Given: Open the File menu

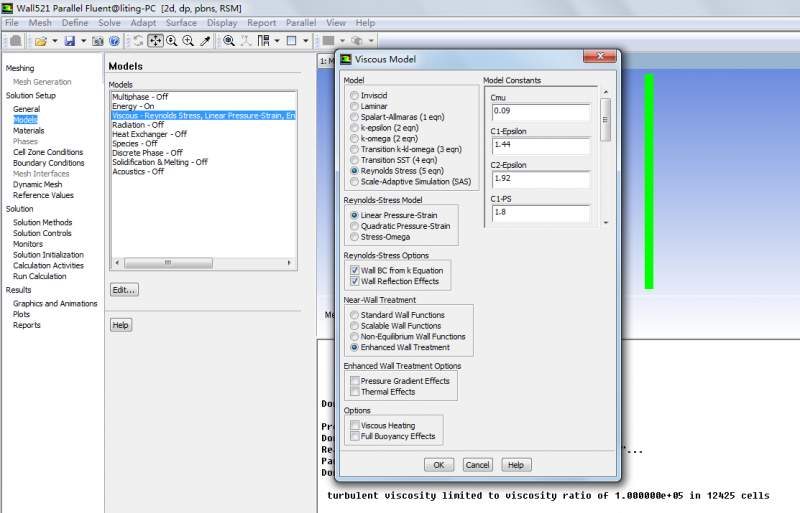Looking at the screenshot, I should (x=12, y=23).
